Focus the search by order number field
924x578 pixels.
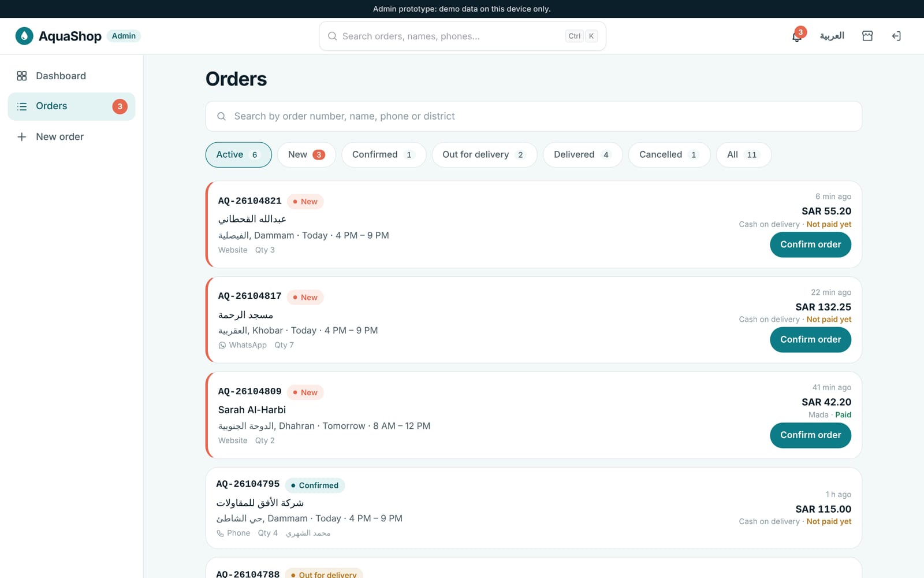click(x=534, y=116)
